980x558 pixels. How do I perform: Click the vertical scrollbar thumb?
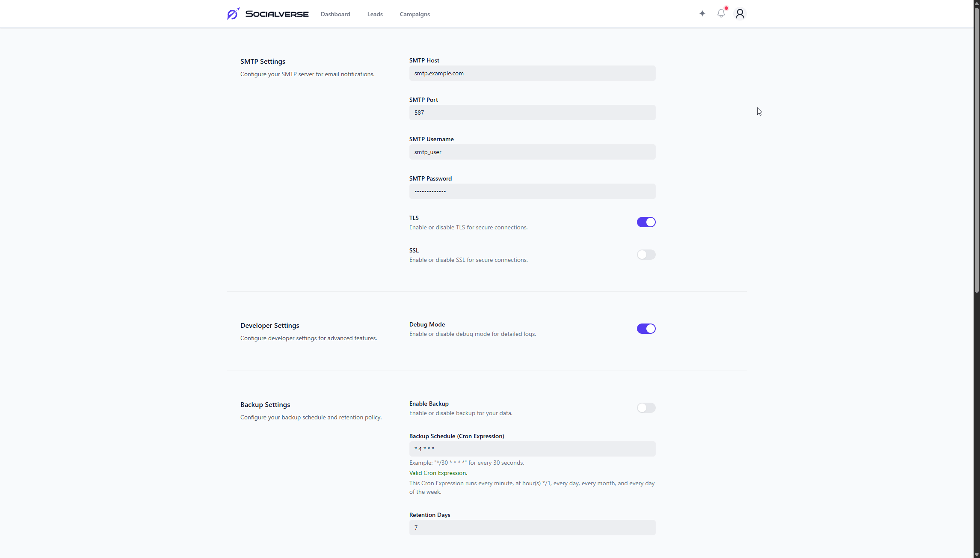[977, 150]
